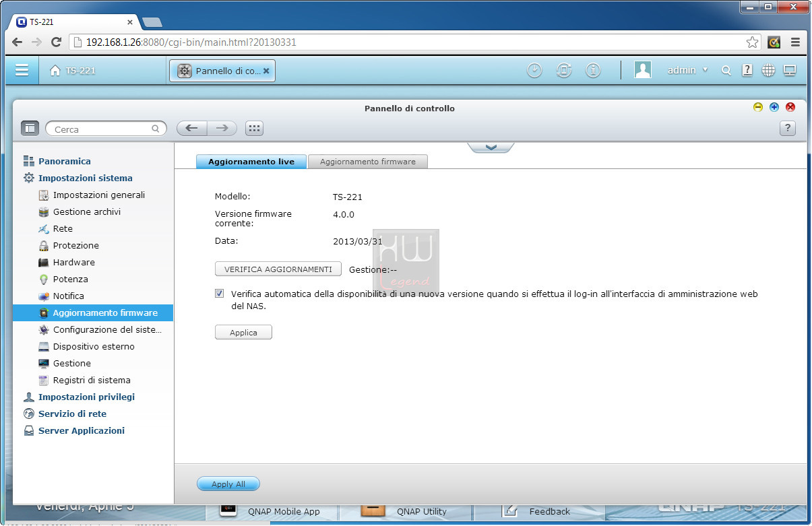
Task: Open the QNAP Utility link
Action: [421, 511]
